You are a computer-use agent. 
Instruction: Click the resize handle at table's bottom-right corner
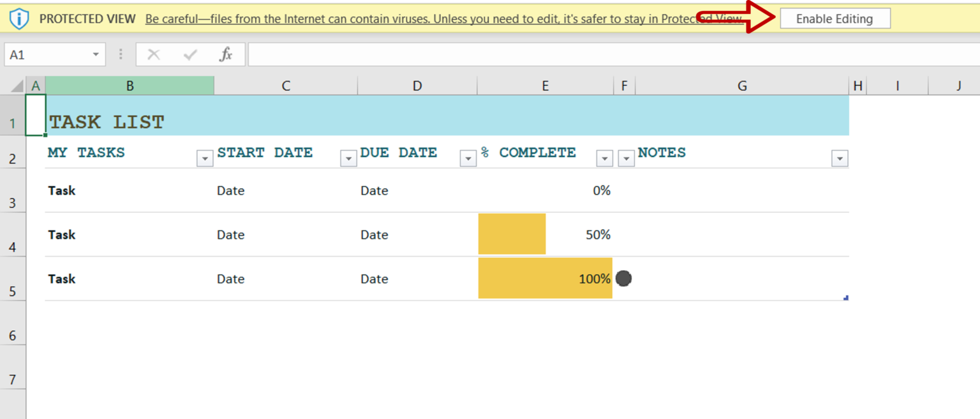click(x=846, y=296)
